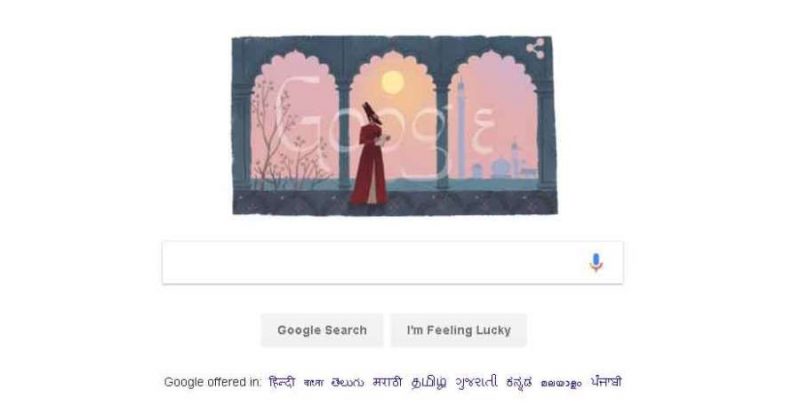
Task: Open the Google doodle illustration
Action: [x=394, y=125]
